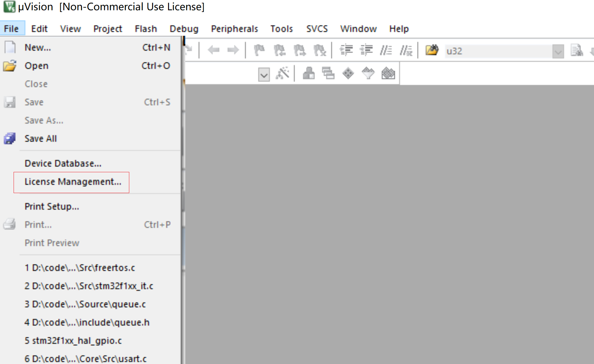Screen dimensions: 594x364
Task: Open the Tools menu
Action: coord(281,29)
